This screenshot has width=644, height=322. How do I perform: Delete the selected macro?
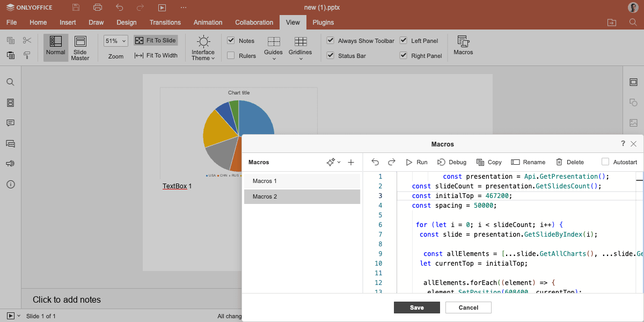click(569, 162)
